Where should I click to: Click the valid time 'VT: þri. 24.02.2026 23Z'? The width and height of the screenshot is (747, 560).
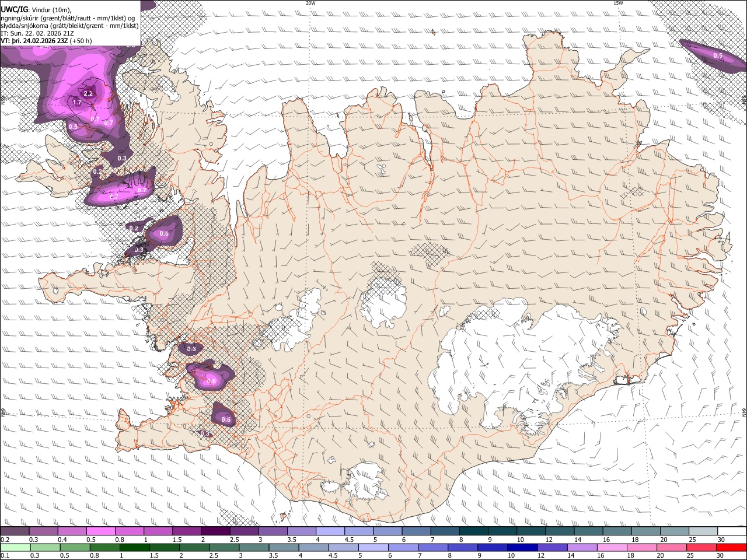coord(34,41)
